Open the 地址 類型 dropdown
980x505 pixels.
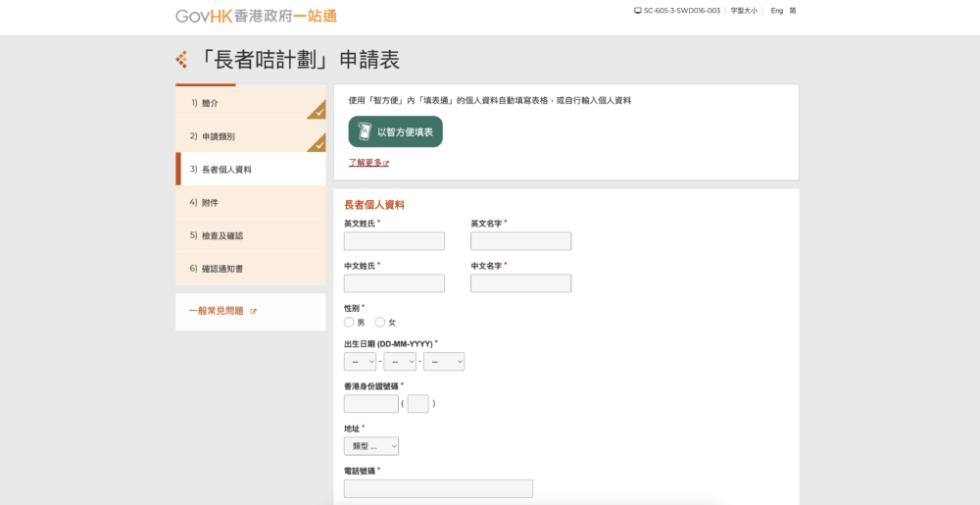(371, 446)
